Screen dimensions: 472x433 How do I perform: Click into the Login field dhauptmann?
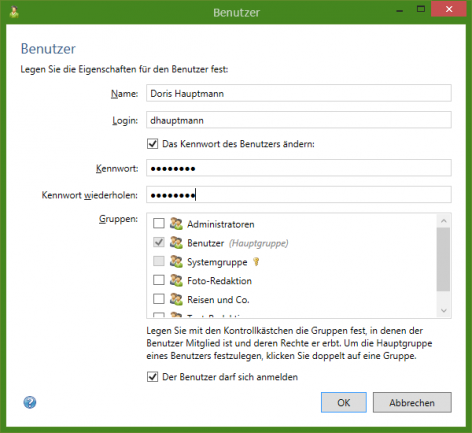[x=299, y=120]
